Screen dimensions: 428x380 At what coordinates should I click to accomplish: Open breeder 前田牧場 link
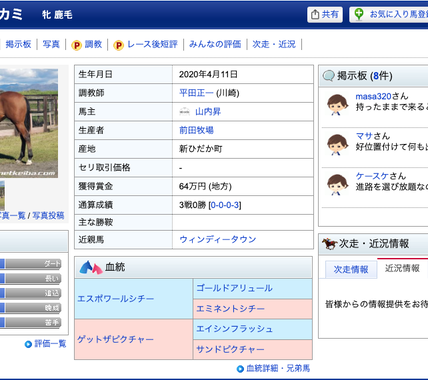click(196, 130)
